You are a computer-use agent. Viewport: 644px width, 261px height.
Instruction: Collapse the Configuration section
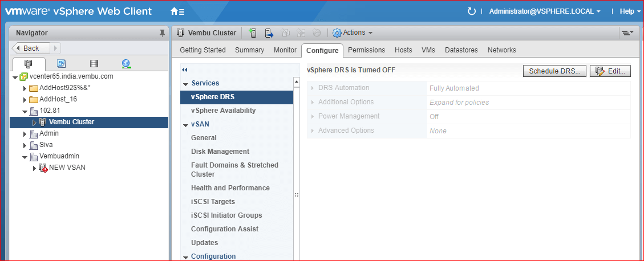[x=185, y=257]
